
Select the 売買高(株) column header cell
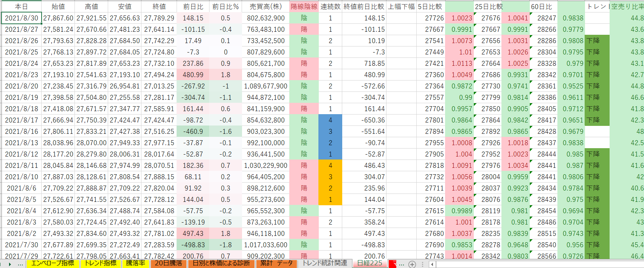[265, 6]
